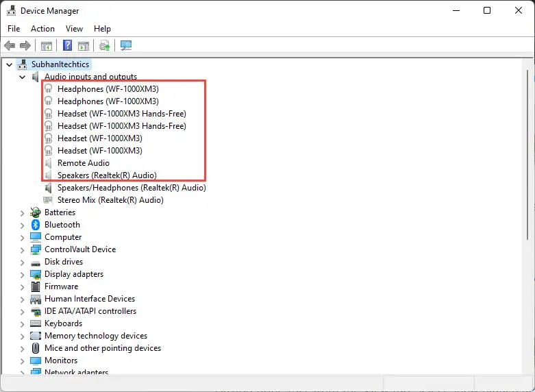Click the SubhanItechtics computer icon
Viewport: 535px width, 392px height.
[23, 64]
